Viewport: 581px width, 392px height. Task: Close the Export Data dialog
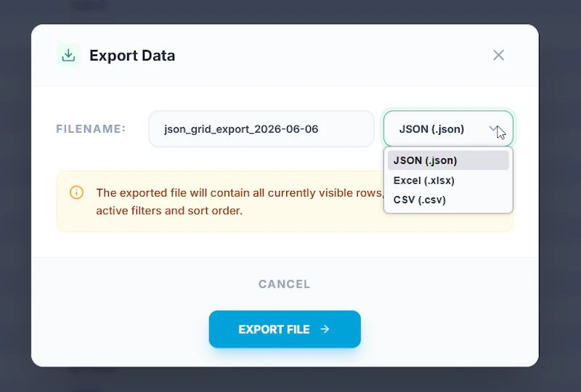click(498, 55)
